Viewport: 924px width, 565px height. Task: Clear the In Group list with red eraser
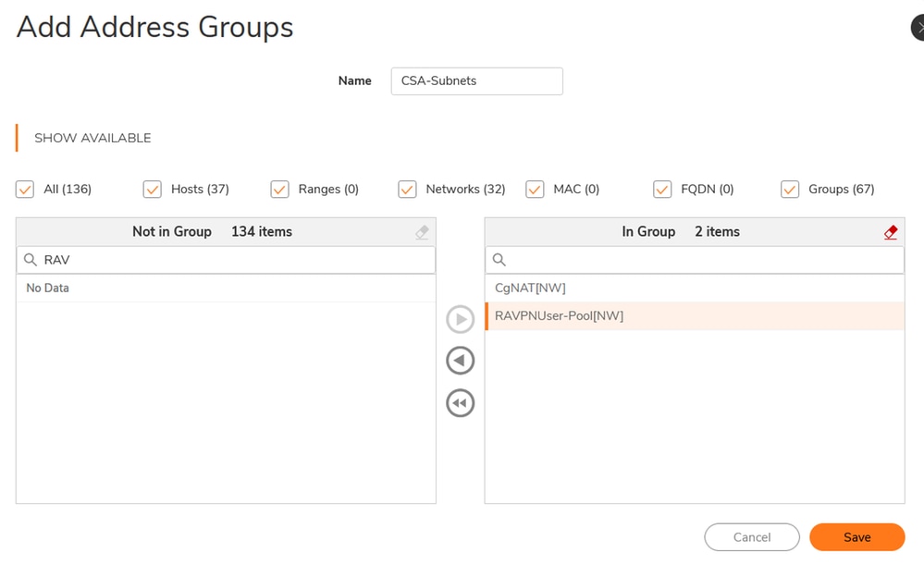[891, 232]
